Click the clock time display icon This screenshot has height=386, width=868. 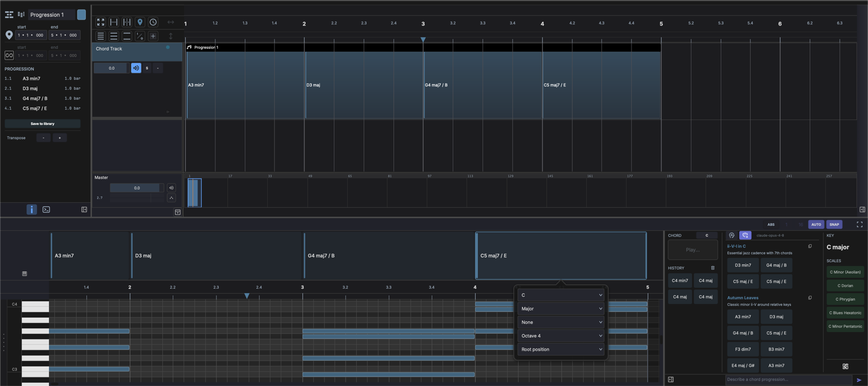[153, 22]
